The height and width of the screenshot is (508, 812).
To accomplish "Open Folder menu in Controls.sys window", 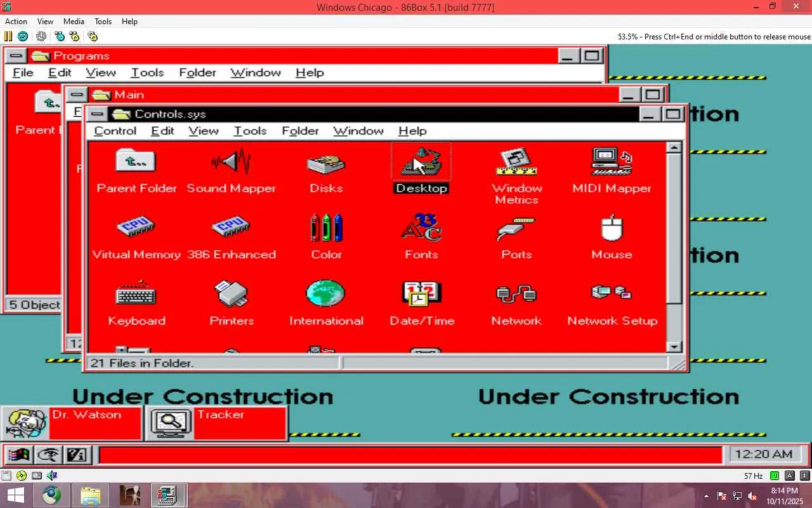I will (x=300, y=131).
